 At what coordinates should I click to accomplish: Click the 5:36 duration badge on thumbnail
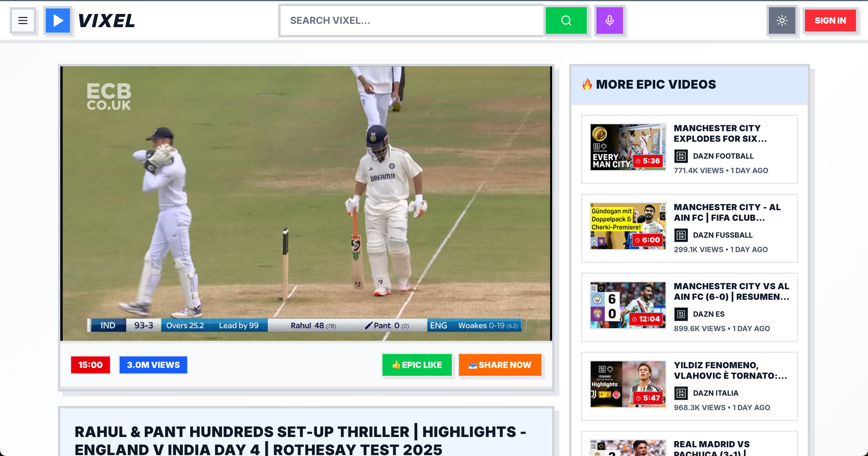tap(648, 161)
